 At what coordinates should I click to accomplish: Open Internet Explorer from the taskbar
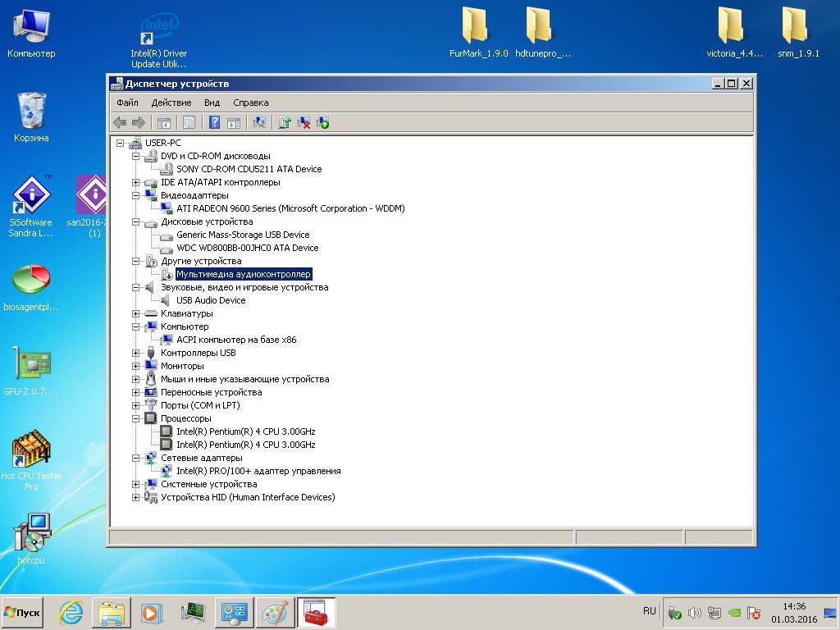pos(71,612)
